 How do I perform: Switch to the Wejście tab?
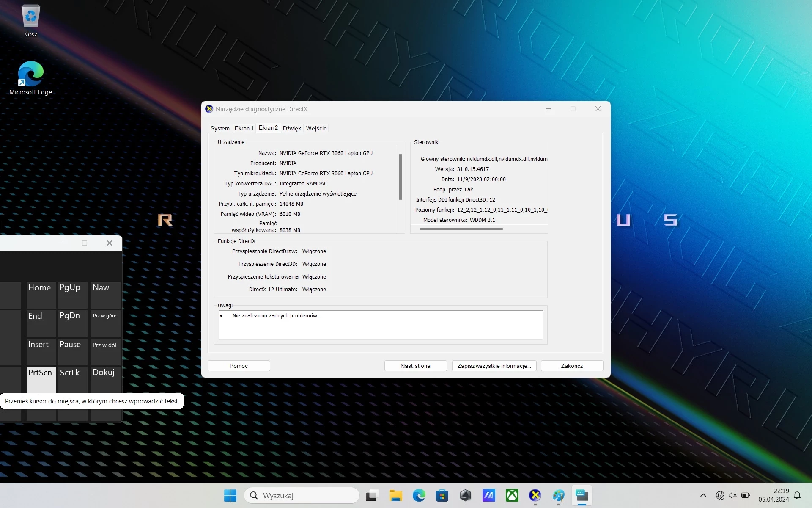(x=316, y=128)
